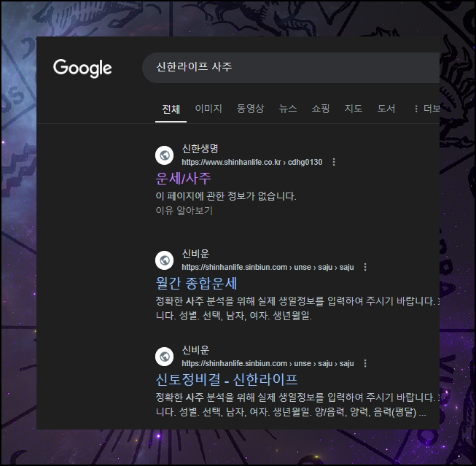Click the 이 페이지에 관한 정보가 없습니다 snippet
The height and width of the screenshot is (466, 476).
click(x=226, y=196)
